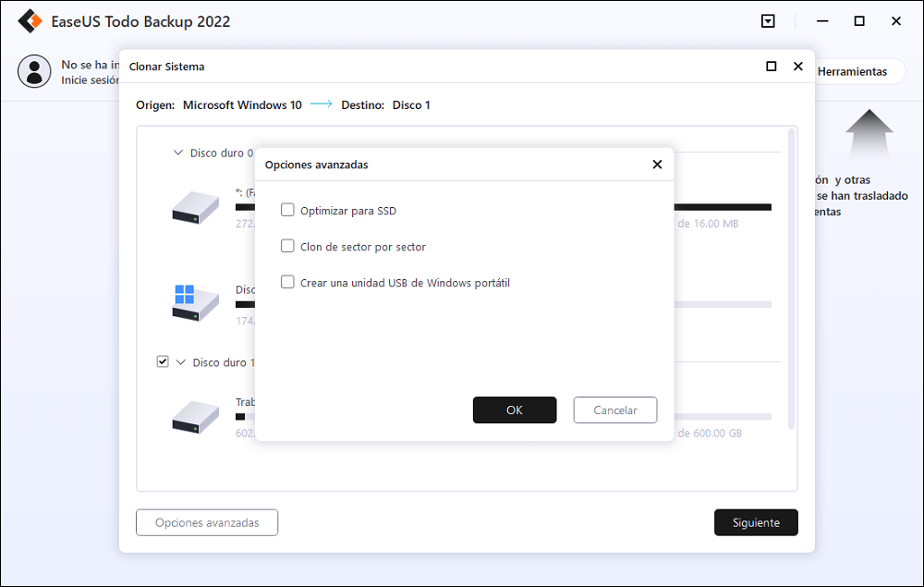
Task: Enable Optimizar para SSD checkbox
Action: click(287, 210)
